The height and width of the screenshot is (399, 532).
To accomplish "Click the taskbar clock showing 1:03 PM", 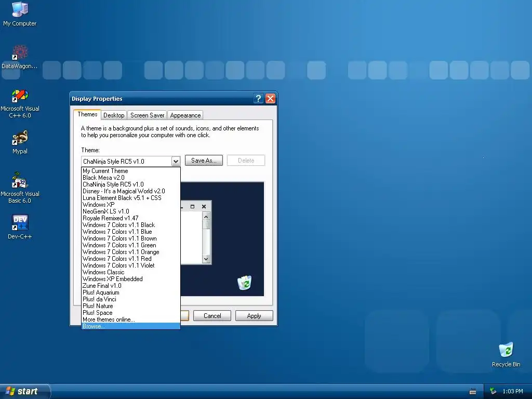I will [x=513, y=391].
